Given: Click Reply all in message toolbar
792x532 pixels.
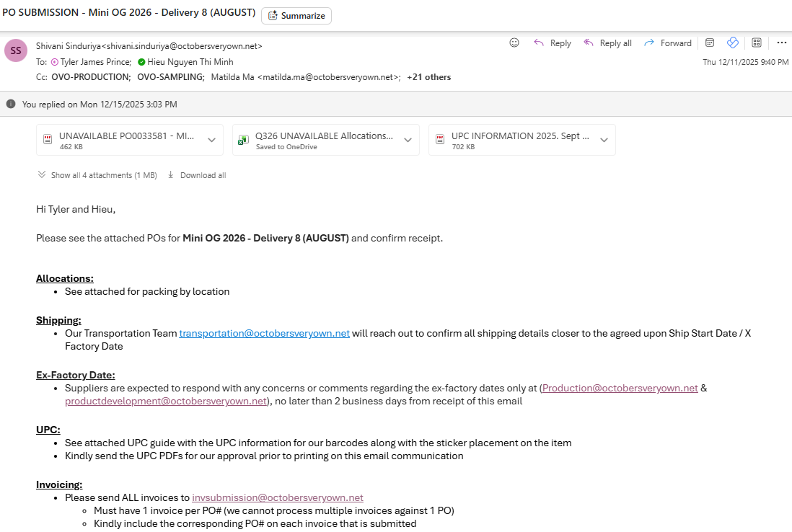Looking at the screenshot, I should point(607,43).
